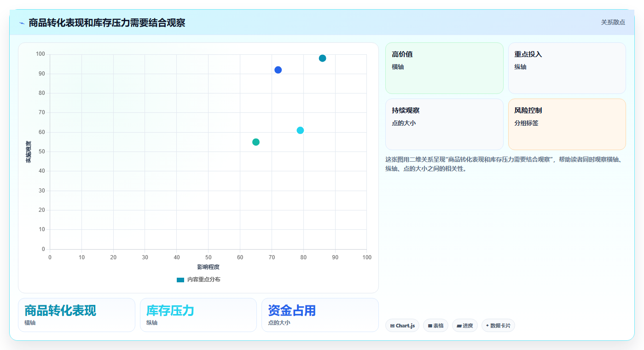
Task: Click the 横轴 caption under 商品转化表现
Action: pyautogui.click(x=30, y=323)
